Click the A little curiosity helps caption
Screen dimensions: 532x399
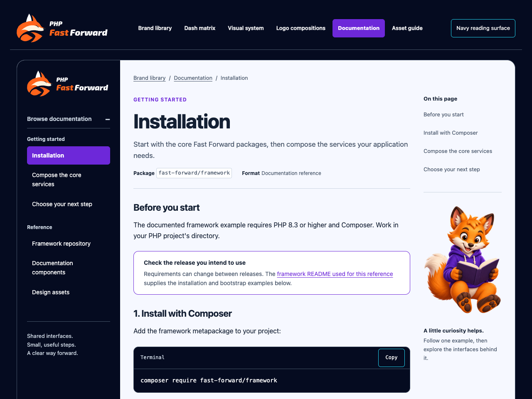pos(453,331)
